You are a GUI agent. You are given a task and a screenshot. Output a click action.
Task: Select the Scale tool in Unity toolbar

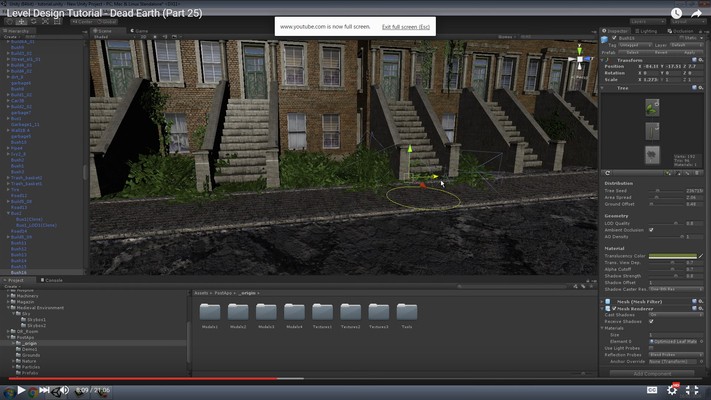pos(45,21)
